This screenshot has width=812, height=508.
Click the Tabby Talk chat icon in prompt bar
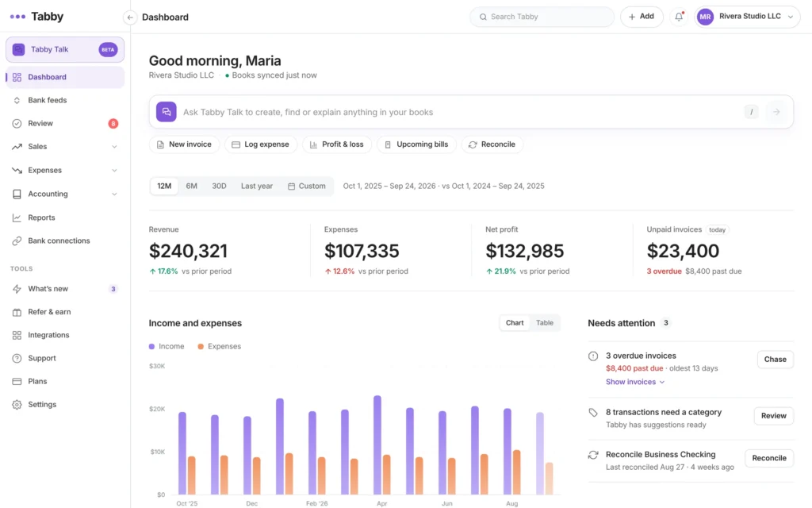(x=167, y=112)
